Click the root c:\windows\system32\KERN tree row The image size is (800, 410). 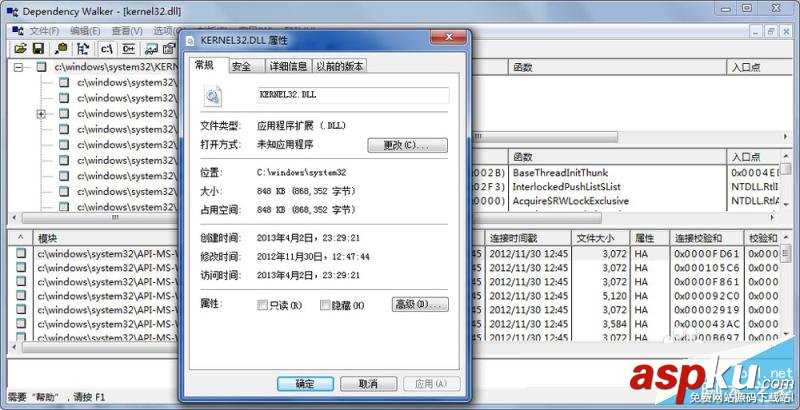point(115,67)
